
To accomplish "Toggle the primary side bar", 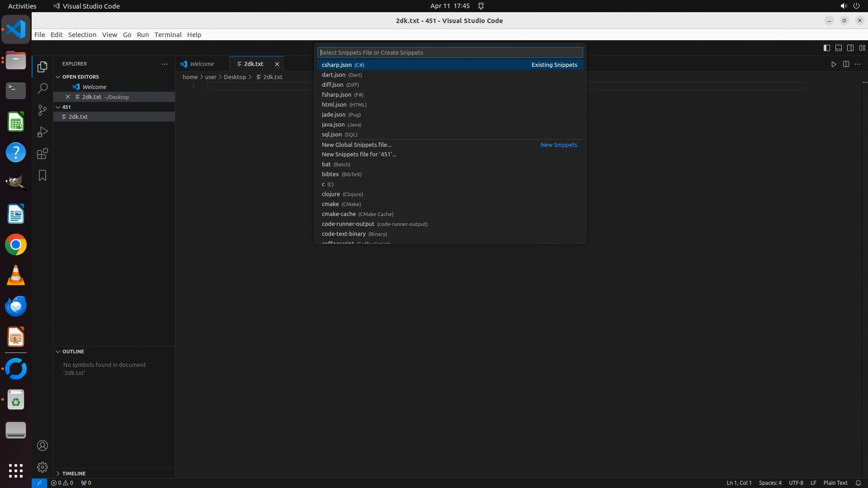I will 826,48.
